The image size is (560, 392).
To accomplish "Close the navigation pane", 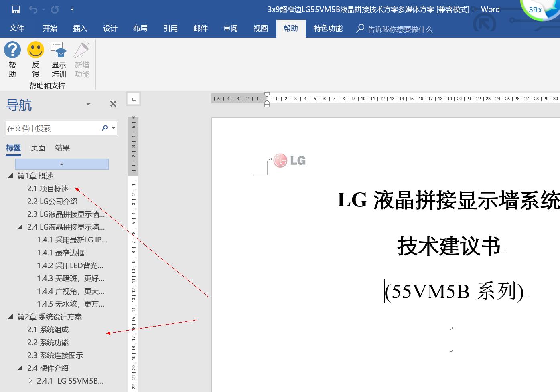I will click(x=113, y=104).
